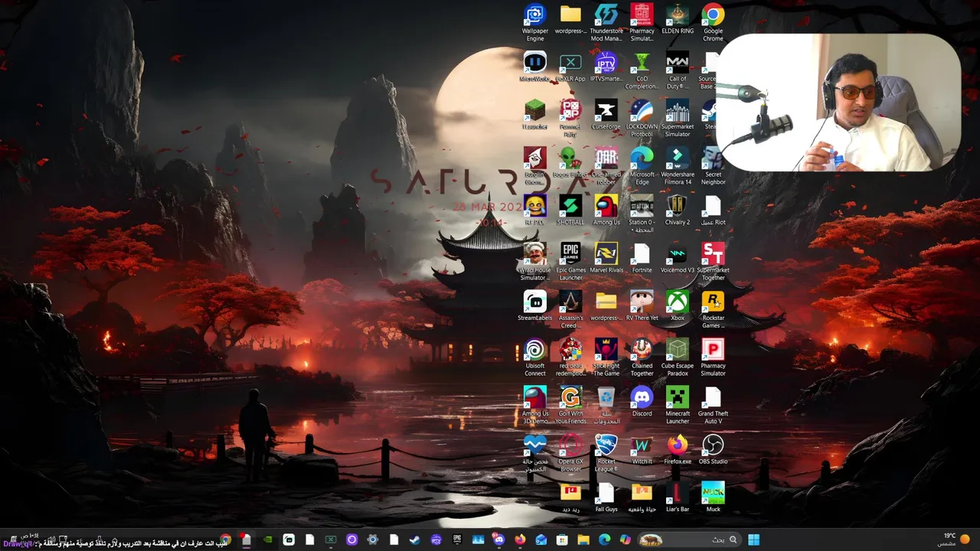
Task: Open the Wallpaper Engine desktop shortcut
Action: 535,22
